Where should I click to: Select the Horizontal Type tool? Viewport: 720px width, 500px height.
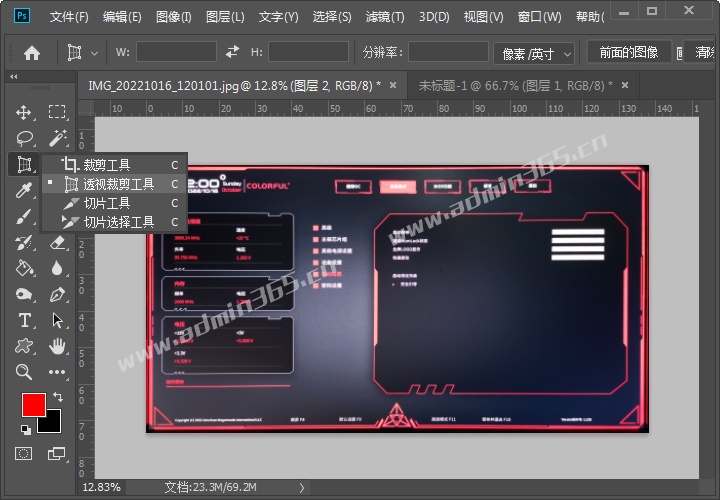[x=23, y=320]
